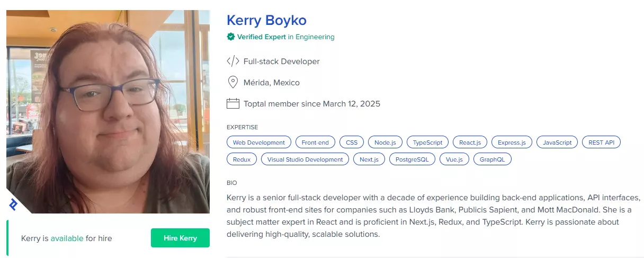644x258 pixels.
Task: Click the calendar membership icon
Action: [232, 104]
